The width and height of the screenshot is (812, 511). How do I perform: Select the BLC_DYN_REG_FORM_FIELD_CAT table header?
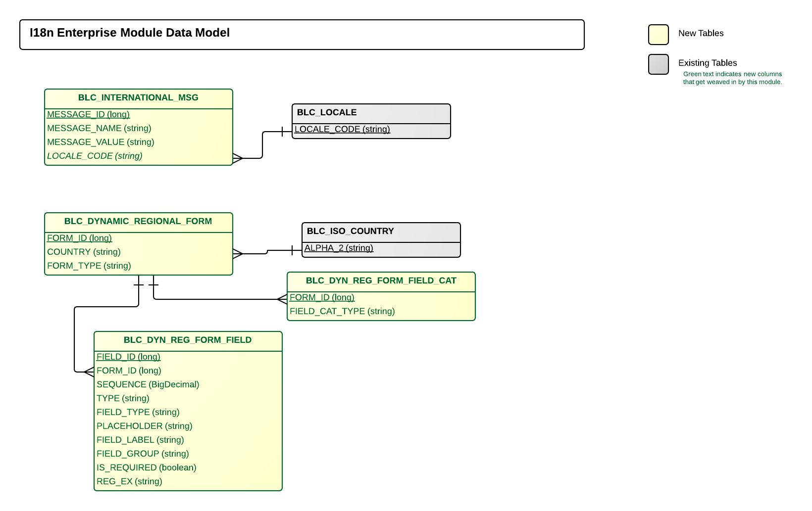[381, 281]
